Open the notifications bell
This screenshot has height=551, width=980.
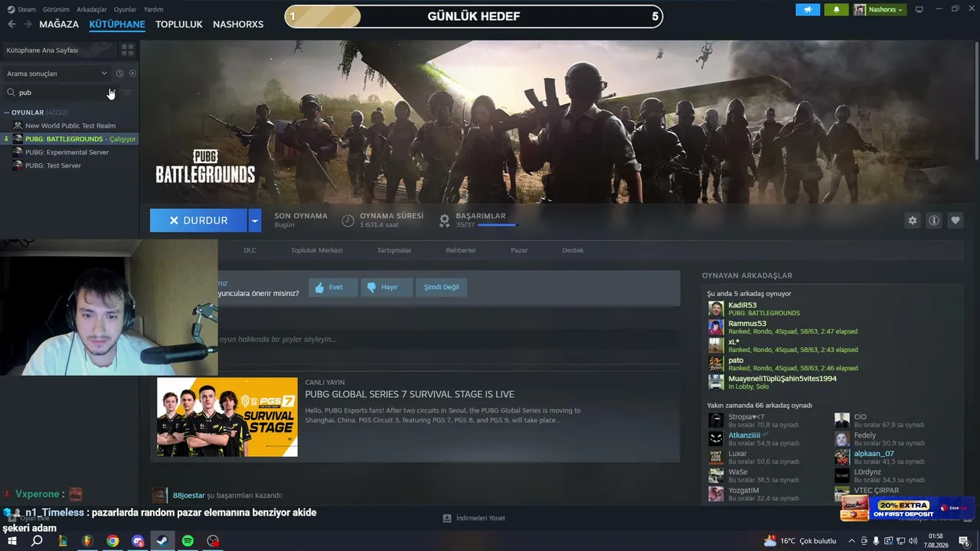[836, 9]
